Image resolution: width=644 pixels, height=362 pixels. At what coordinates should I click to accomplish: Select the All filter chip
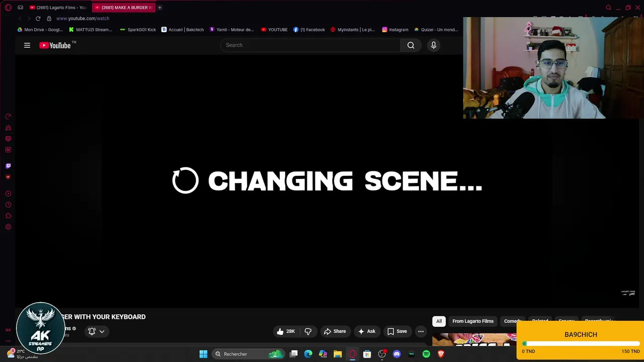(439, 321)
